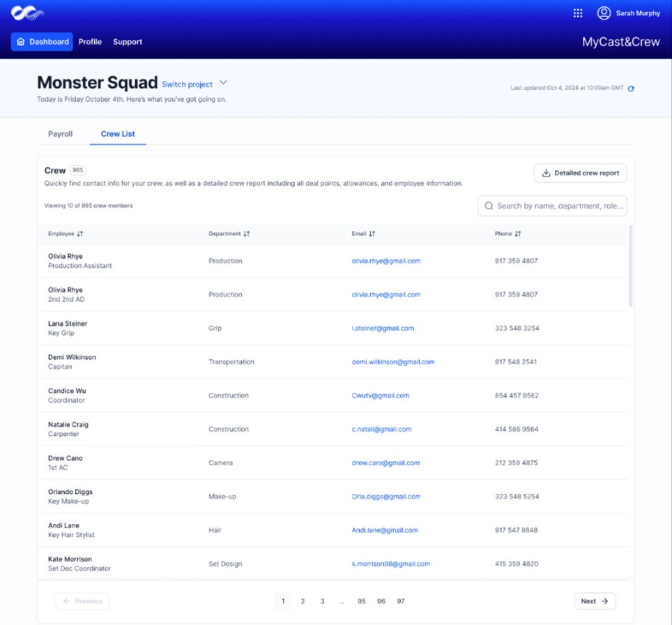Click Olivia Rhye Production Assistant's email link
This screenshot has width=672, height=625.
(x=386, y=261)
